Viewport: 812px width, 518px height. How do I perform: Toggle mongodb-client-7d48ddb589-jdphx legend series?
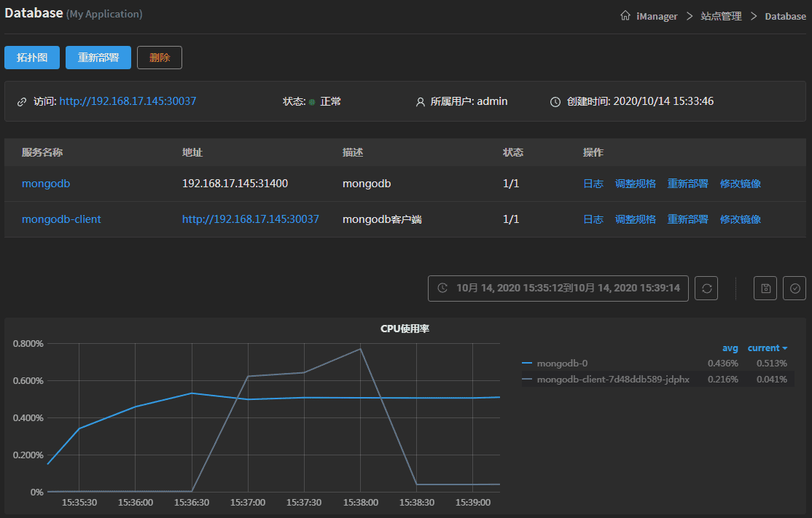612,379
